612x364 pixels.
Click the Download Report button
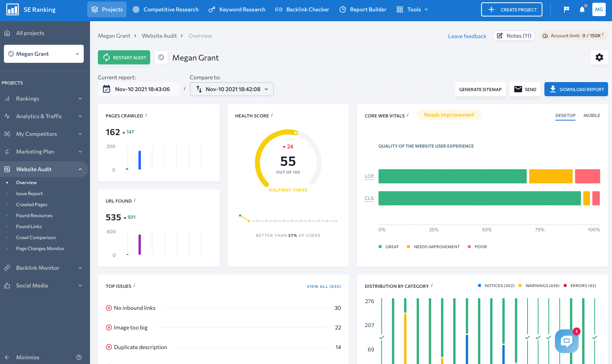(x=576, y=89)
